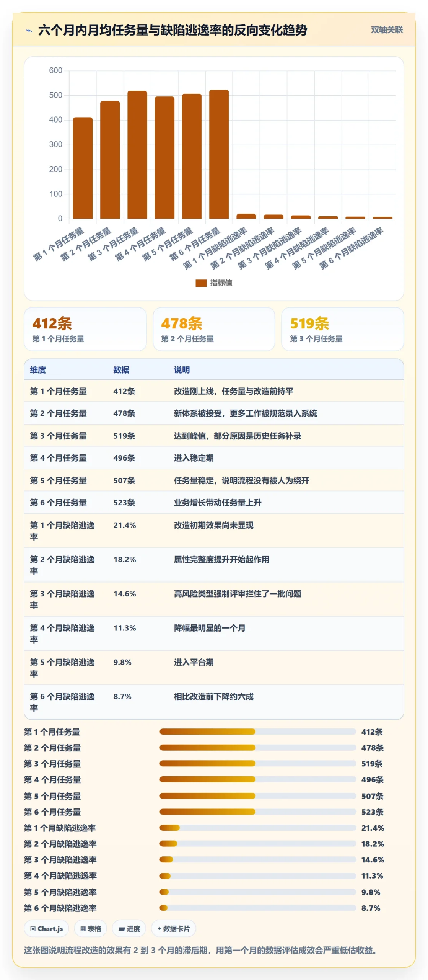Click the 第 1 个月缺陷逃逸率 bar in the chart
Viewport: 428px width, 980px height.
coord(246,216)
